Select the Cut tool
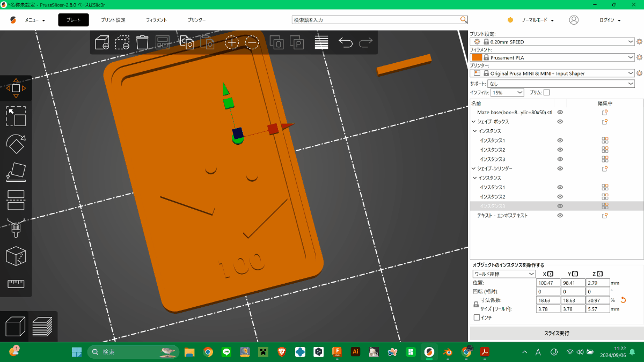Viewport: 644px width, 362px height. pyautogui.click(x=16, y=200)
